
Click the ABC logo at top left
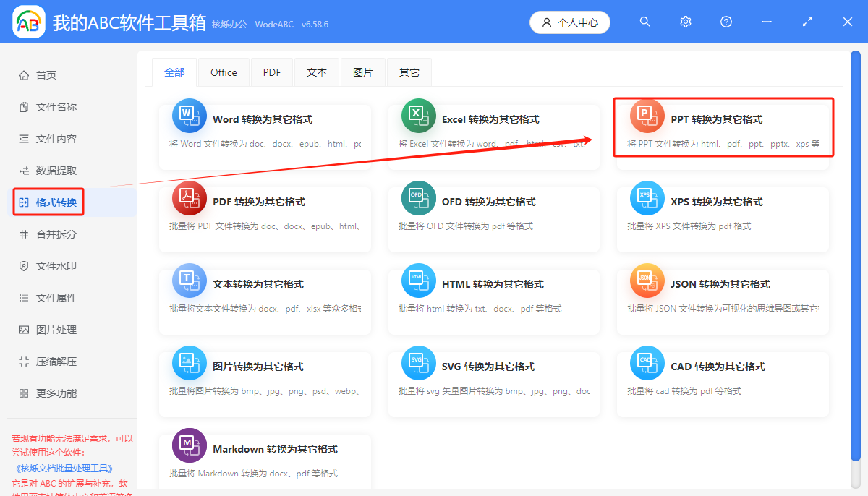coord(28,22)
